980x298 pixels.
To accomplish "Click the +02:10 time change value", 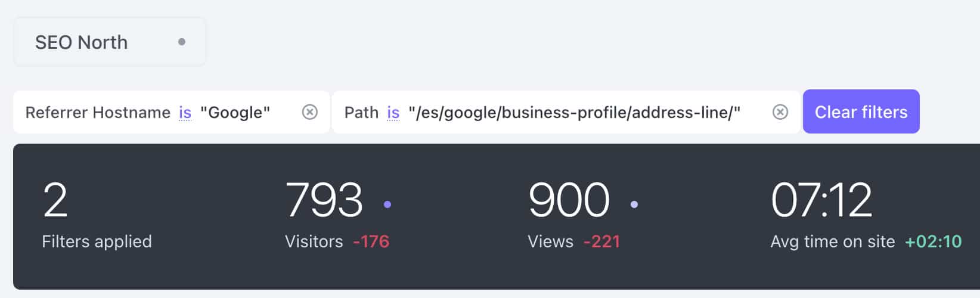I will point(933,241).
